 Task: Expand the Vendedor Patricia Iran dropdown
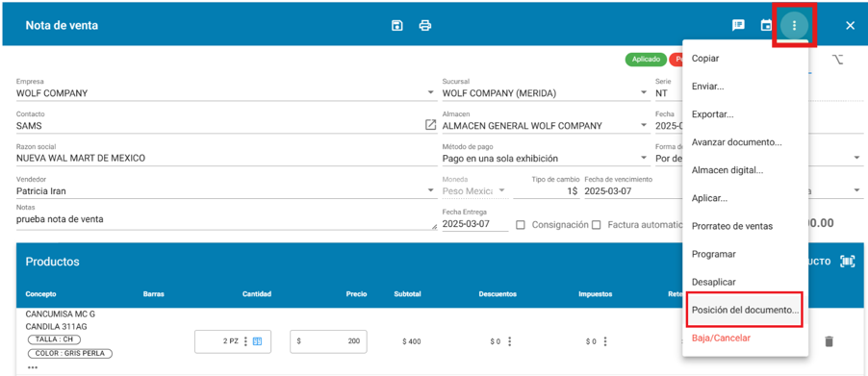(431, 190)
